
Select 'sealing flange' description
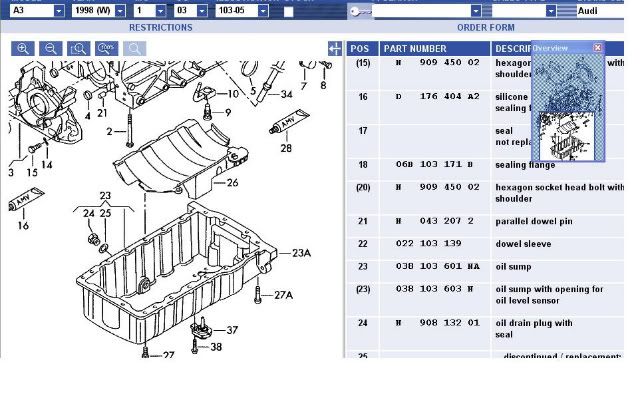(525, 165)
